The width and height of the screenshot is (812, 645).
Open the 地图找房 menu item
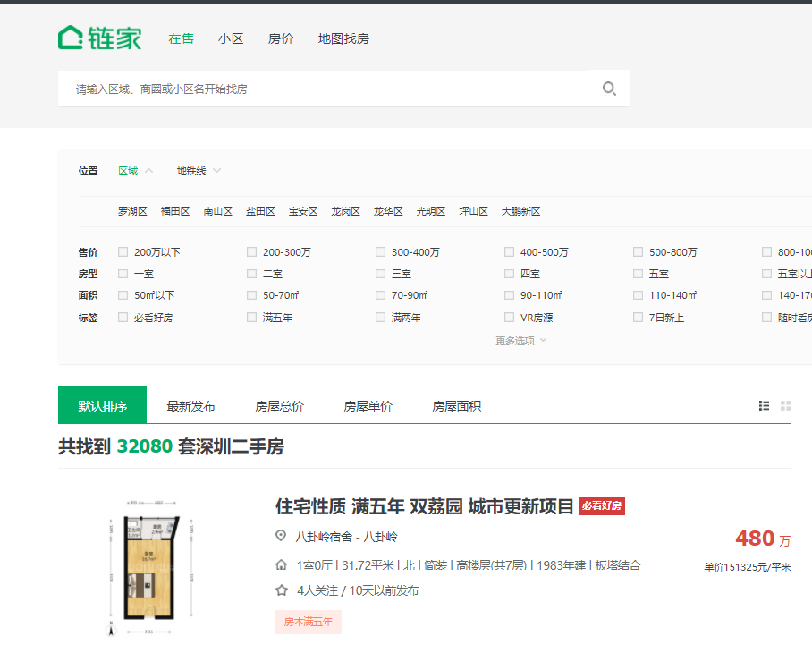point(343,38)
